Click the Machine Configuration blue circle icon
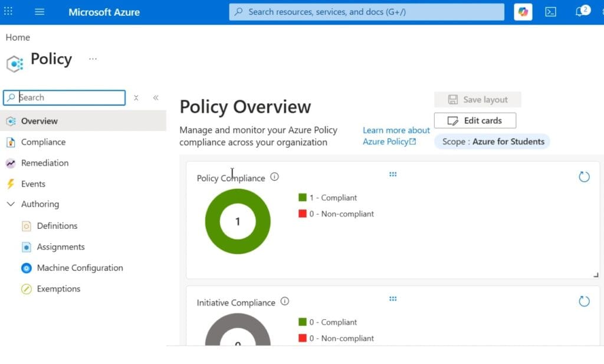This screenshot has height=364, width=604. 26,268
